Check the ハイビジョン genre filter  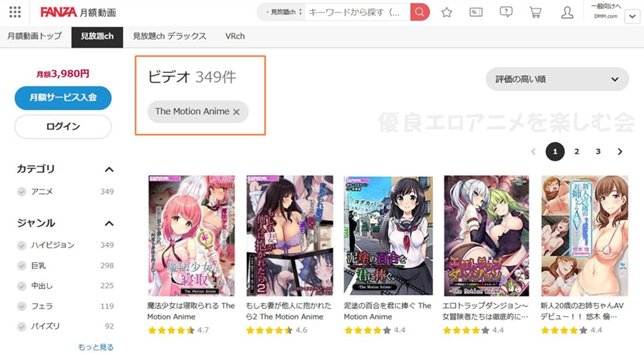point(21,245)
